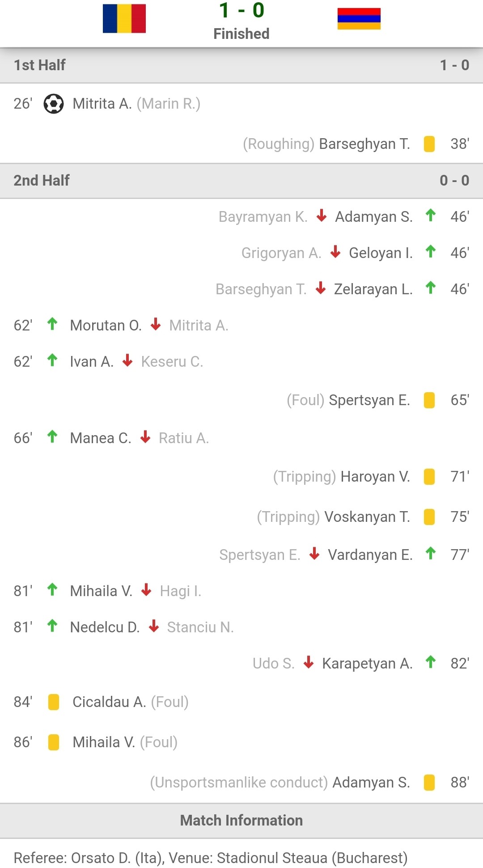
Task: Click the yellow card beside Cicaldau A.
Action: [x=54, y=702]
